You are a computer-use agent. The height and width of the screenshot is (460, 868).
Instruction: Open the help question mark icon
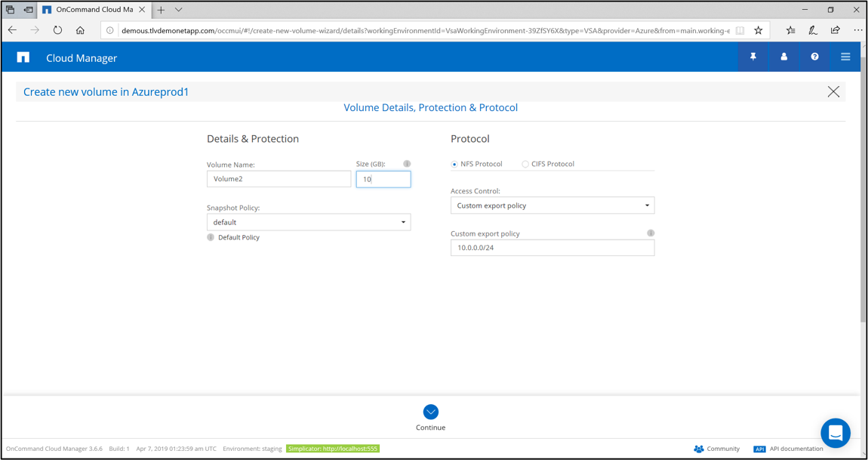pos(814,57)
